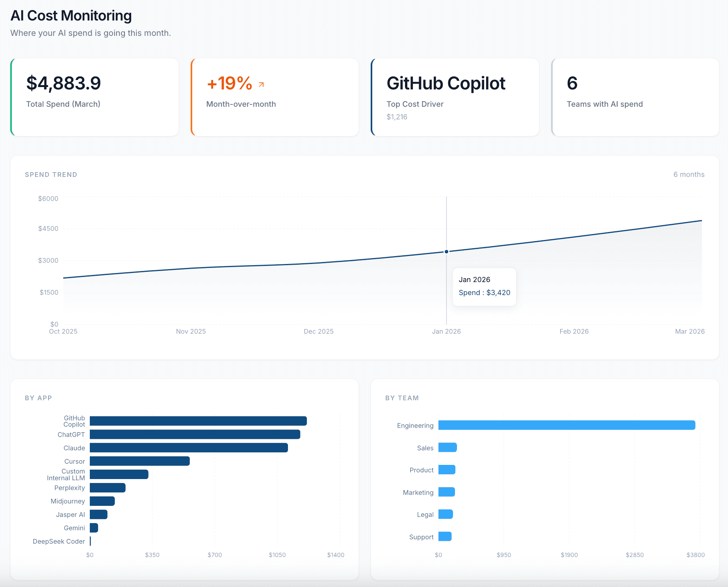Image resolution: width=728 pixels, height=587 pixels.
Task: Click the SPEND TREND panel header
Action: [51, 175]
